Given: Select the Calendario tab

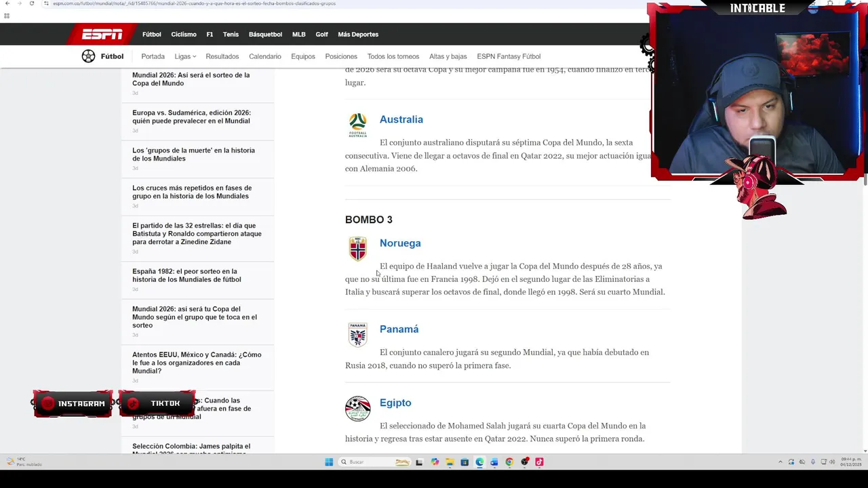Looking at the screenshot, I should (264, 56).
